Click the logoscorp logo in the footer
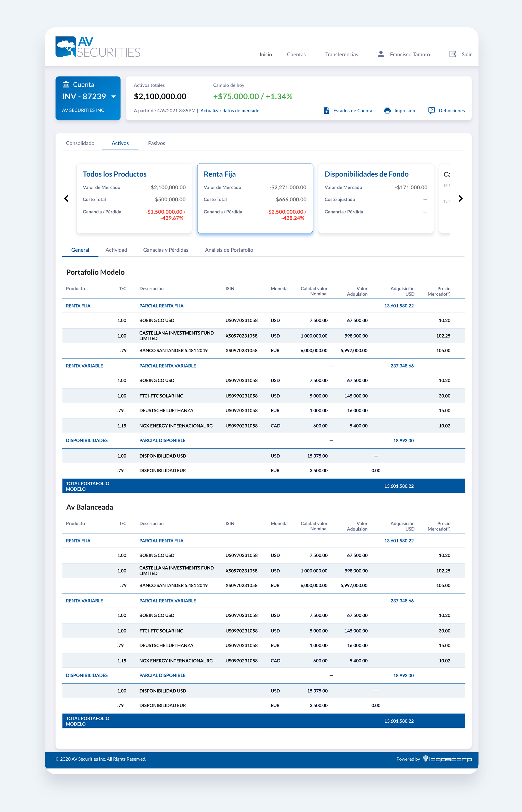This screenshot has width=522, height=812. pyautogui.click(x=447, y=759)
